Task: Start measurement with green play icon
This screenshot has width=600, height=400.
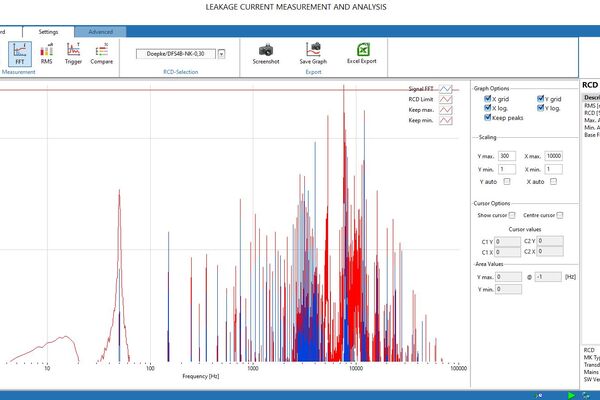Action: [571, 395]
